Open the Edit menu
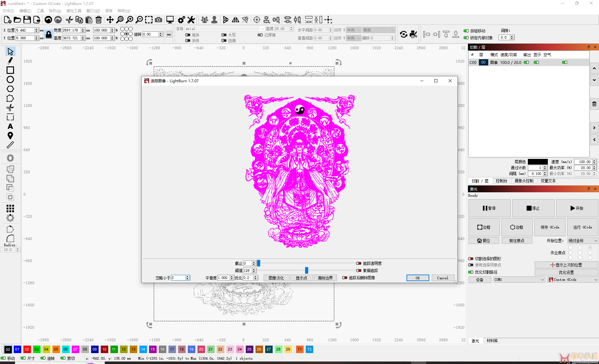Screen dimensions: 599x364 tap(25, 11)
